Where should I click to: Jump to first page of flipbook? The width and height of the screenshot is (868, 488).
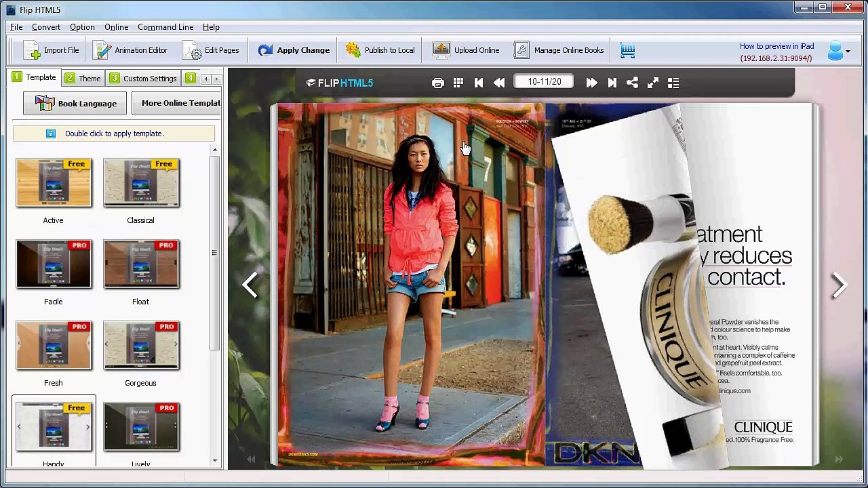479,83
